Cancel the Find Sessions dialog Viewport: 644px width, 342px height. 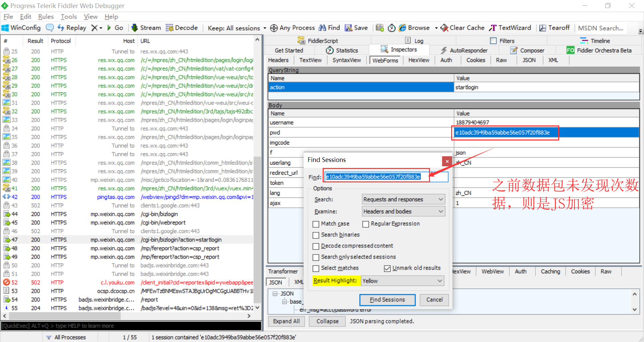(x=434, y=300)
